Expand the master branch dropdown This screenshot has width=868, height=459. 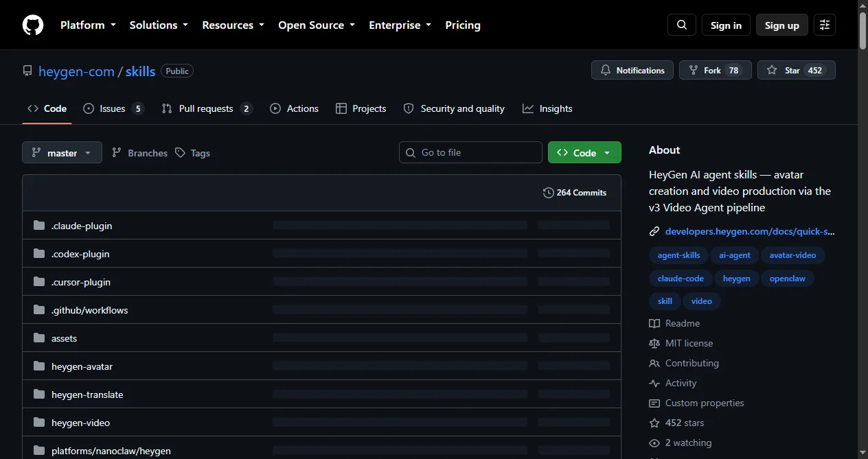click(62, 152)
